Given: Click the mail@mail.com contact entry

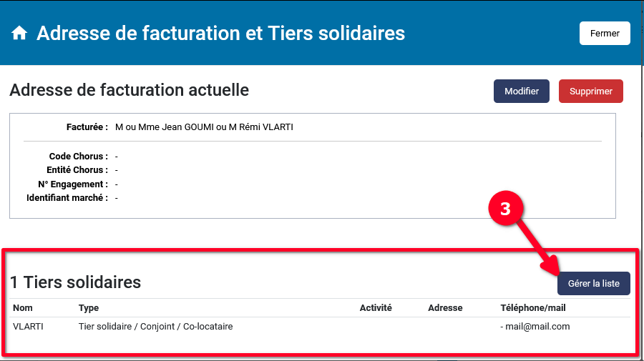Looking at the screenshot, I should pos(537,327).
